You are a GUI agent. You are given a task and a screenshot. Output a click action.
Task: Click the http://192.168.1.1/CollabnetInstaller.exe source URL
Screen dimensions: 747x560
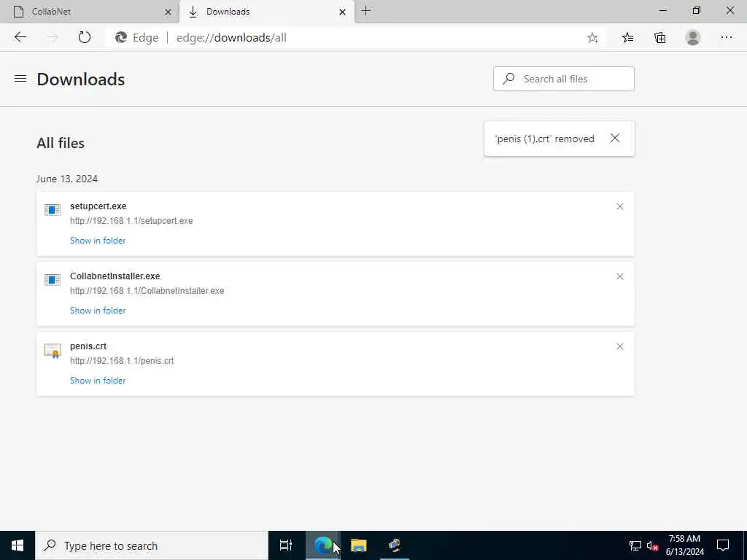click(147, 291)
